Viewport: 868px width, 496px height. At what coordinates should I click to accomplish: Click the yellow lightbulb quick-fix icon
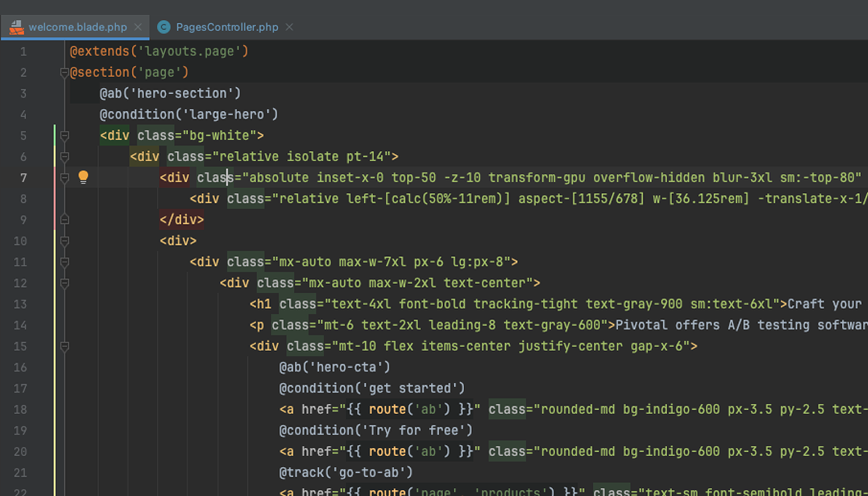[83, 177]
